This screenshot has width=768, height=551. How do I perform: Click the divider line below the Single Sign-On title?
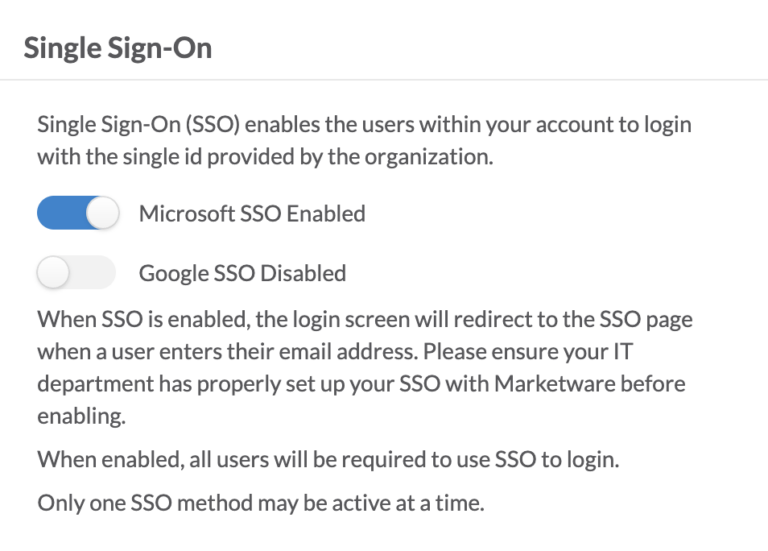pos(384,79)
